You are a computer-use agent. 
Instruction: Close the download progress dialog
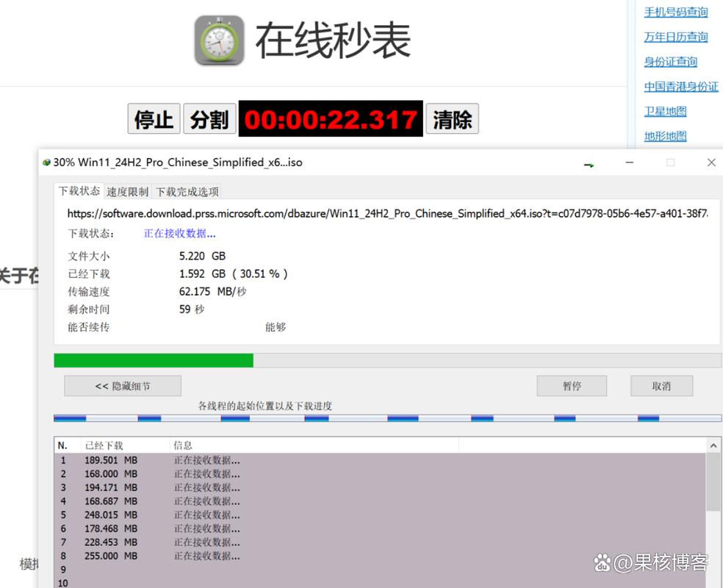point(711,162)
